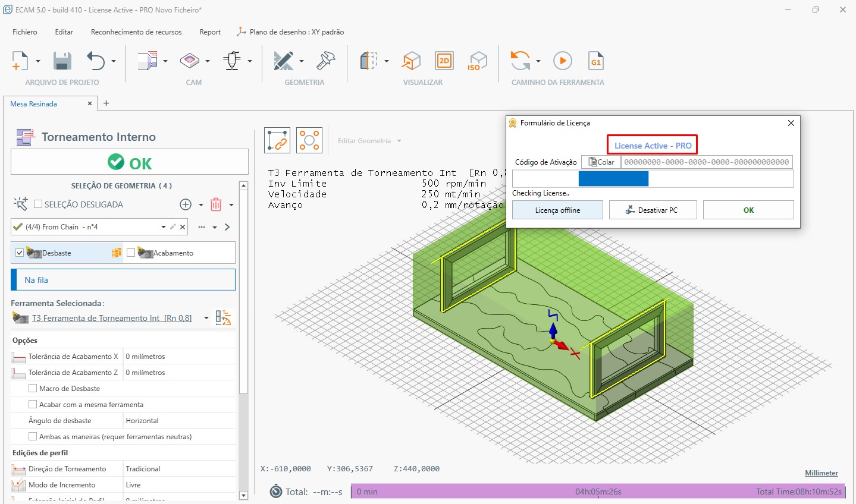
Task: Open the Fichiero menu
Action: 25,32
